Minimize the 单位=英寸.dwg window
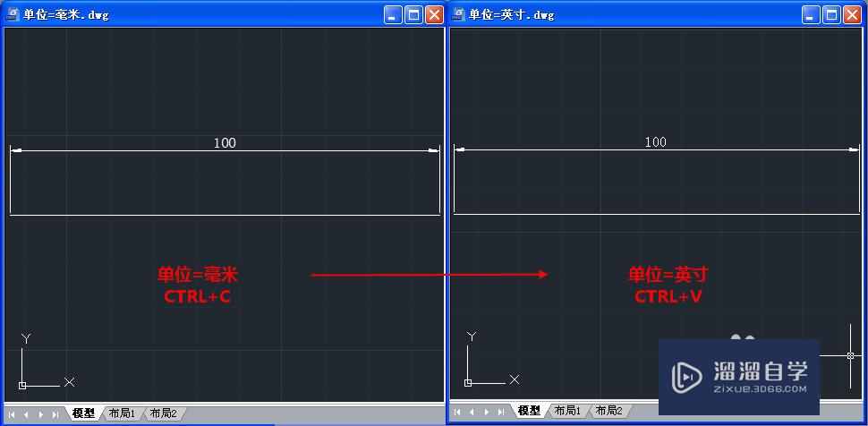 click(x=811, y=15)
